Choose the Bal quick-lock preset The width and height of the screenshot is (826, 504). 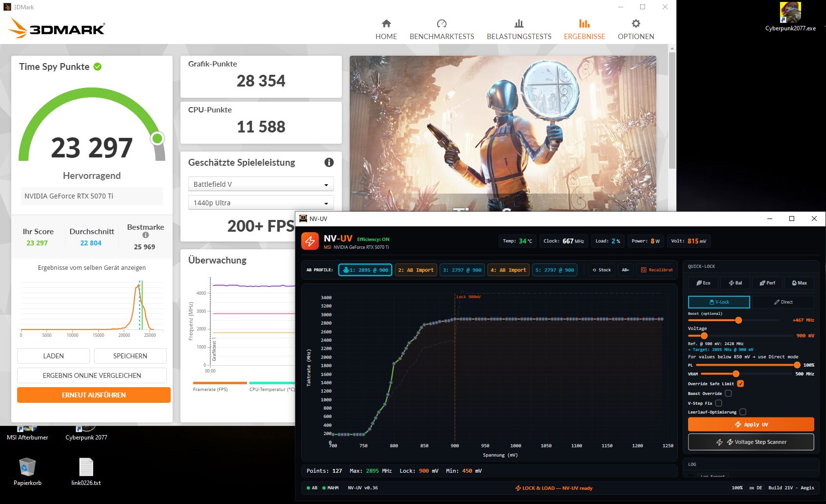[735, 283]
